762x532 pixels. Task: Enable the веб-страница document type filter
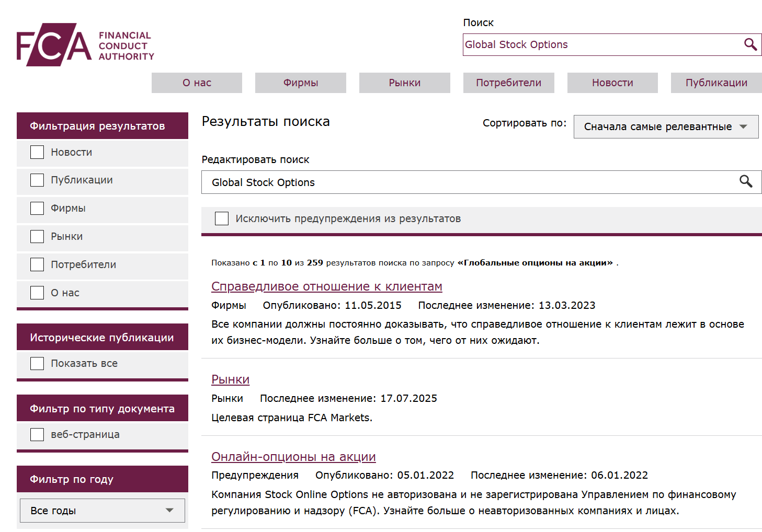(37, 435)
